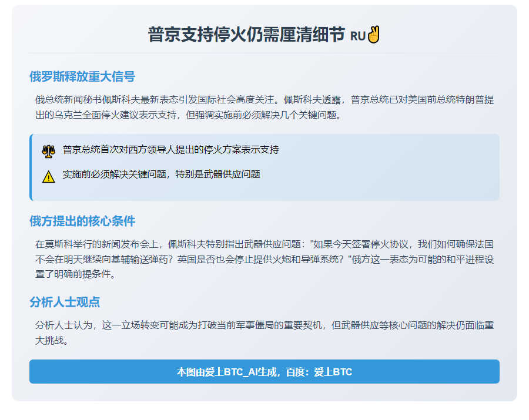Click the line 普京总统首次对西方领导人提出的停火方案表示支持
529x420 pixels.
(x=170, y=150)
